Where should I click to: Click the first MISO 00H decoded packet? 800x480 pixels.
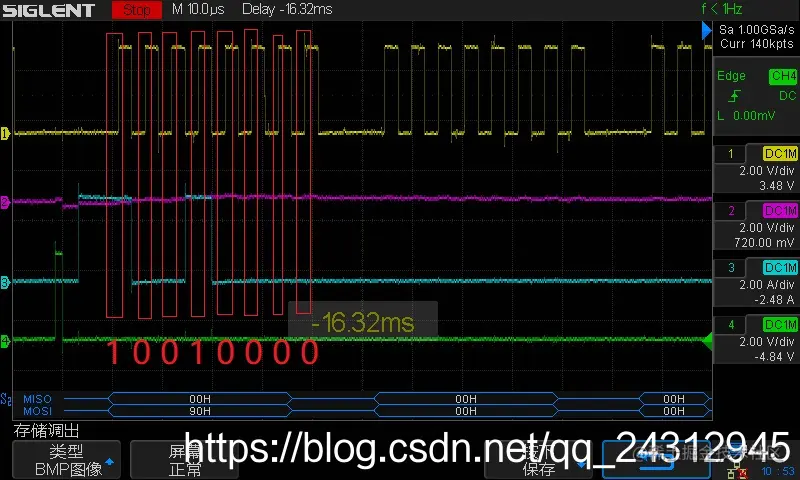200,399
